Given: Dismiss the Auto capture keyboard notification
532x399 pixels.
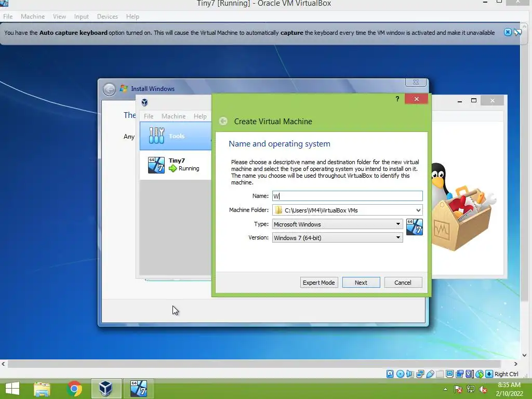Looking at the screenshot, I should tap(508, 32).
